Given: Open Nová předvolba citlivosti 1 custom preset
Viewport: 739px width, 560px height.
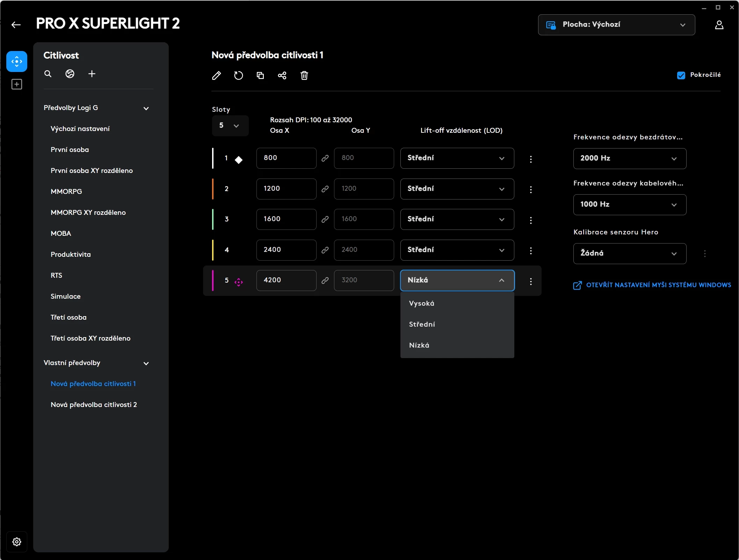Looking at the screenshot, I should (x=93, y=384).
